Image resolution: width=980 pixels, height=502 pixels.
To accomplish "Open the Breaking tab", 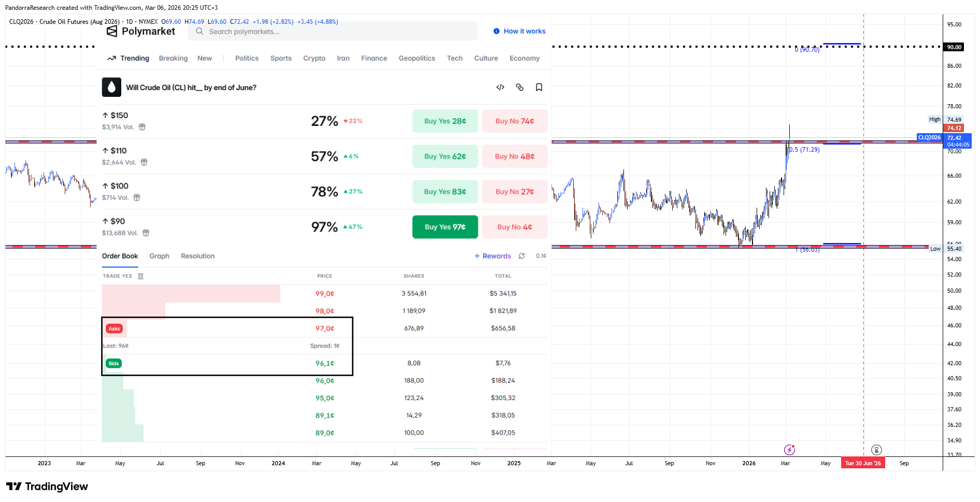I will [x=173, y=59].
